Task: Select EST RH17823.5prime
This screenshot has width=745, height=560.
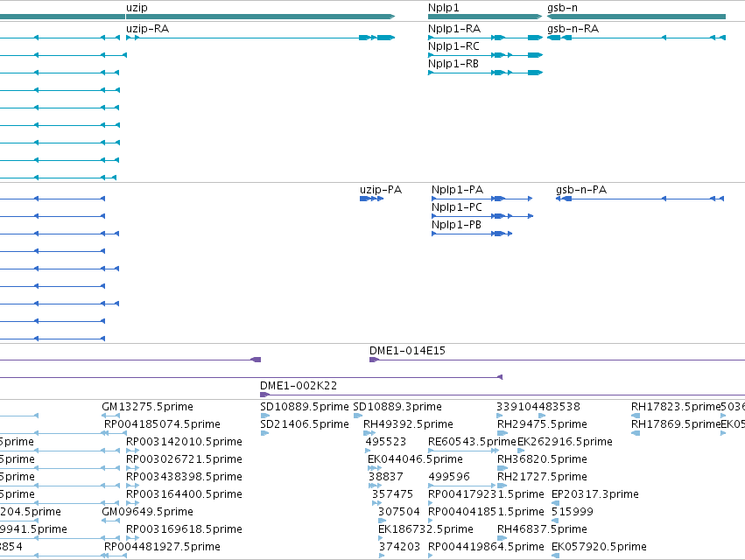Action: coord(676,407)
